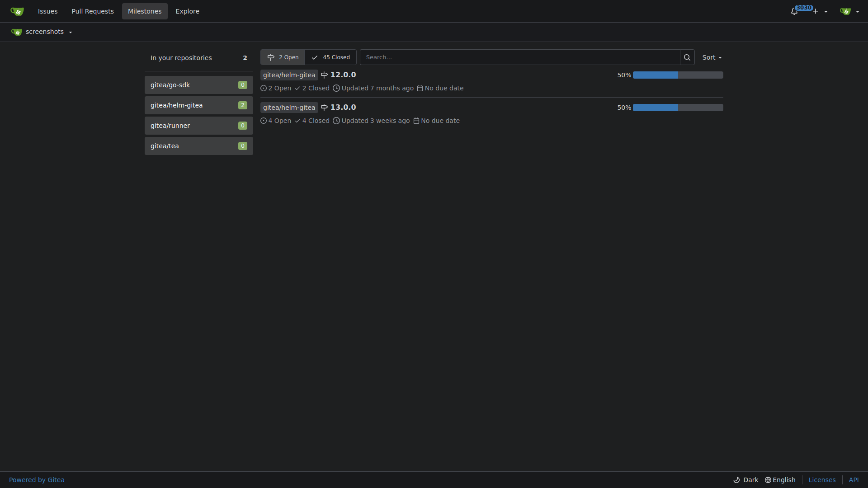Image resolution: width=868 pixels, height=488 pixels.
Task: Open the 4 Open issues of 13.0.0
Action: pyautogui.click(x=276, y=121)
